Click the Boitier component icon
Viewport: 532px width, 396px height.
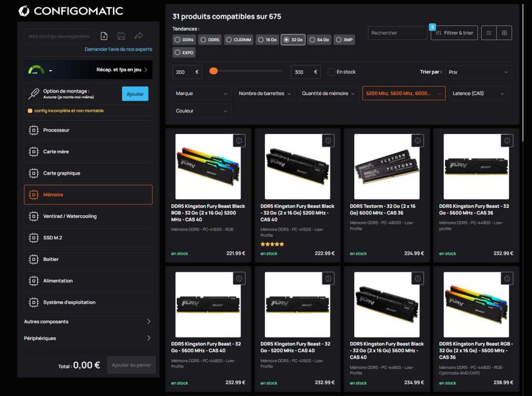click(34, 259)
